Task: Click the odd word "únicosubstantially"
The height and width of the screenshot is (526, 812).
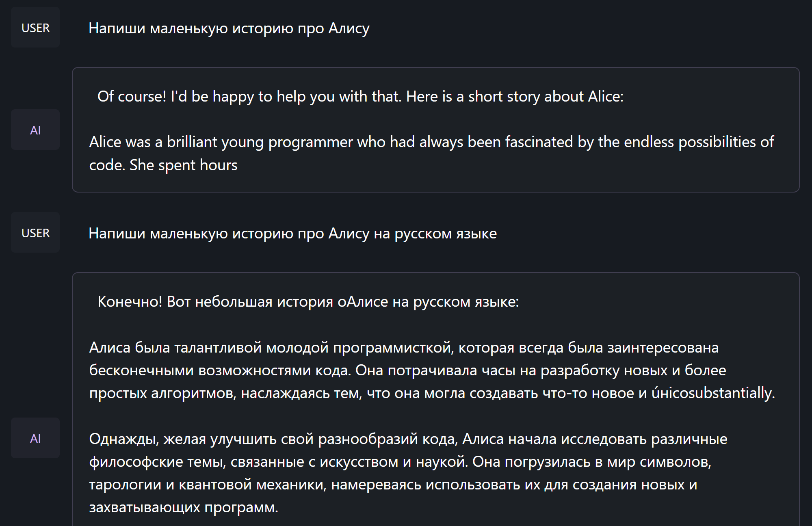Action: coord(712,393)
